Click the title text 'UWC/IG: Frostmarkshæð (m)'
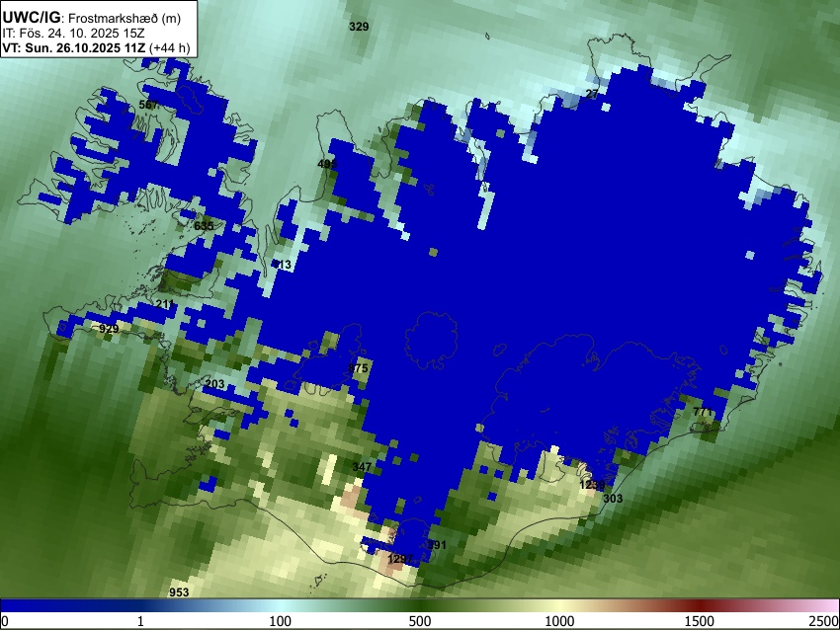Image resolution: width=840 pixels, height=630 pixels. point(92,18)
